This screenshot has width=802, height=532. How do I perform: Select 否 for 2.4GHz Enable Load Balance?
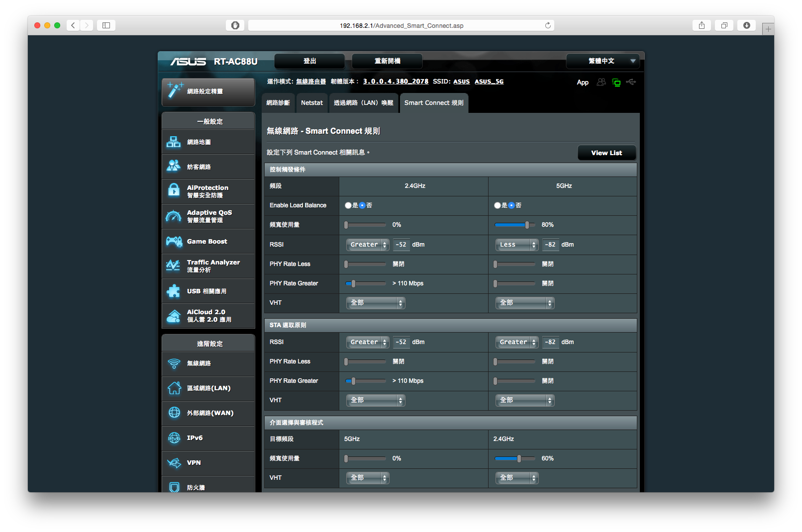coord(362,205)
